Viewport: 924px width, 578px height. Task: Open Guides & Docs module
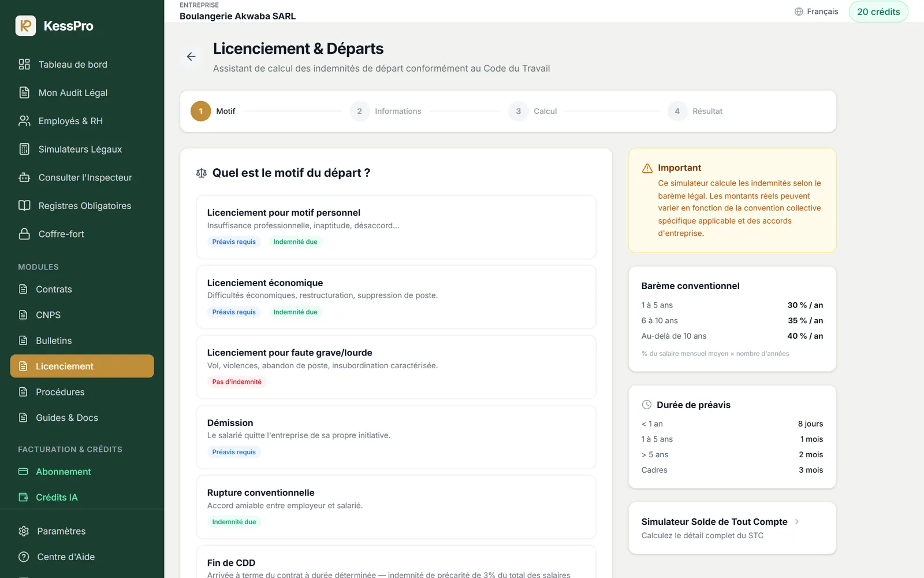coord(82,417)
